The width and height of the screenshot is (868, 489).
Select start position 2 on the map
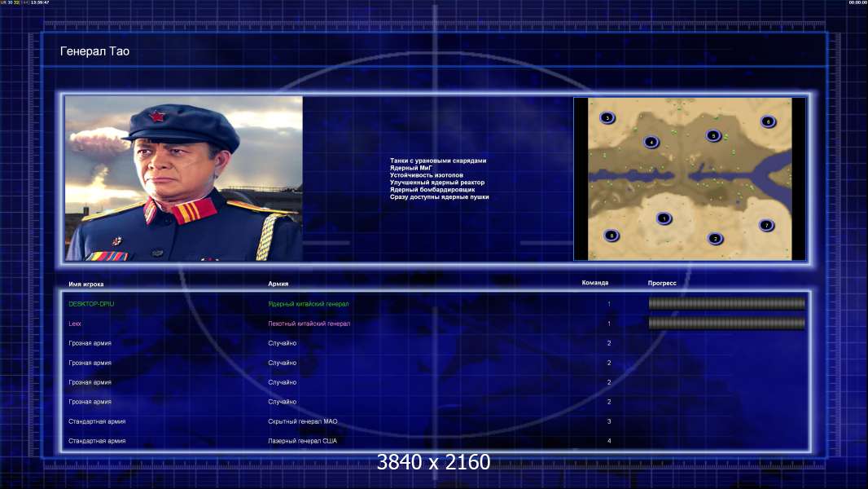pyautogui.click(x=715, y=239)
